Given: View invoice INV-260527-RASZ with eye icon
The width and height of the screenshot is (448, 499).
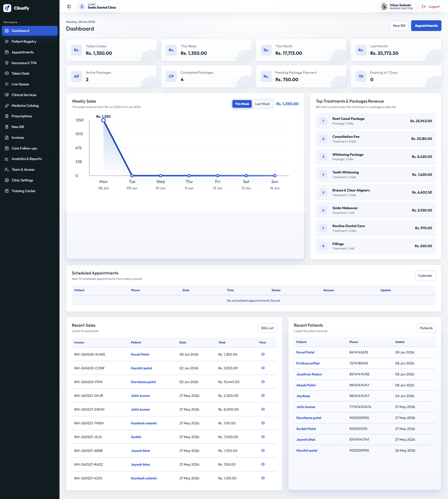Looking at the screenshot, I should click(263, 464).
